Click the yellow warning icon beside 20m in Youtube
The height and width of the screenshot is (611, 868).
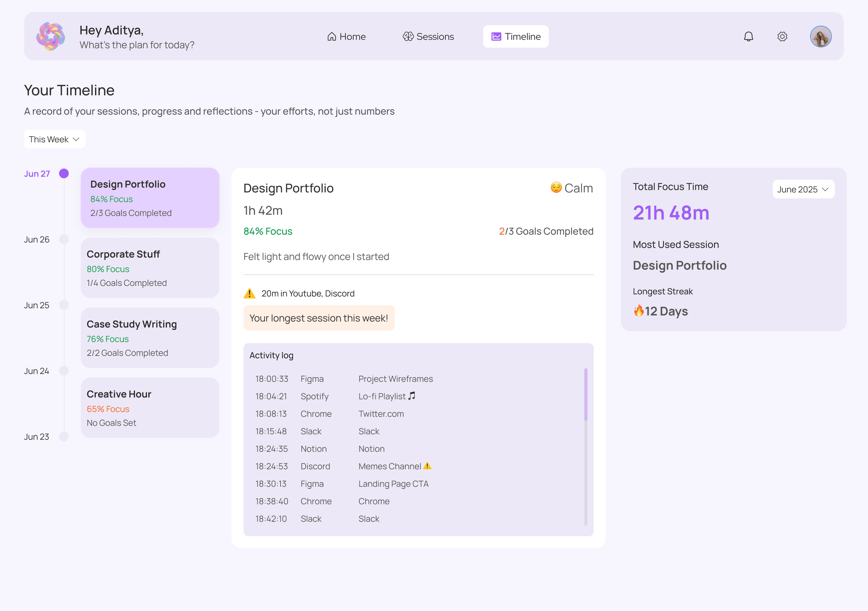(x=250, y=293)
